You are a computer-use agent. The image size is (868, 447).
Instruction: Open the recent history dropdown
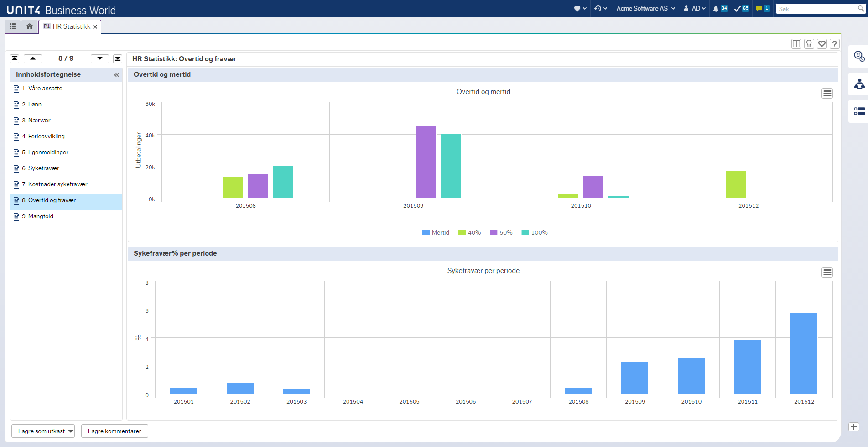coord(601,9)
